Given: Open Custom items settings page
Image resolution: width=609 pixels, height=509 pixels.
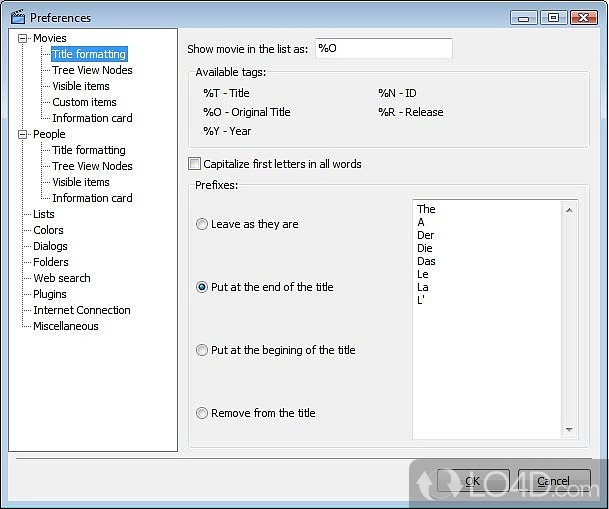Looking at the screenshot, I should click(84, 102).
